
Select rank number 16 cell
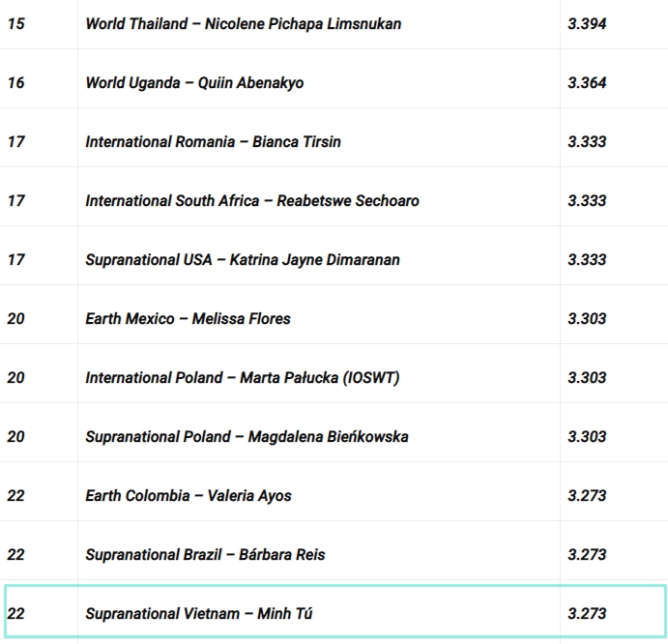[x=16, y=82]
